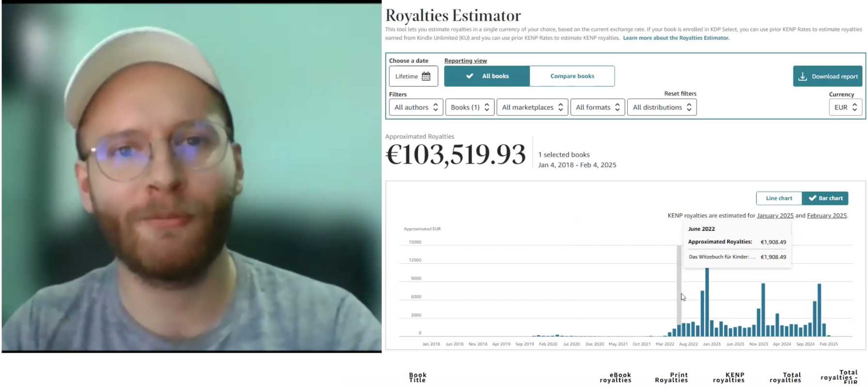Expand the All distributions dropdown

pos(662,107)
